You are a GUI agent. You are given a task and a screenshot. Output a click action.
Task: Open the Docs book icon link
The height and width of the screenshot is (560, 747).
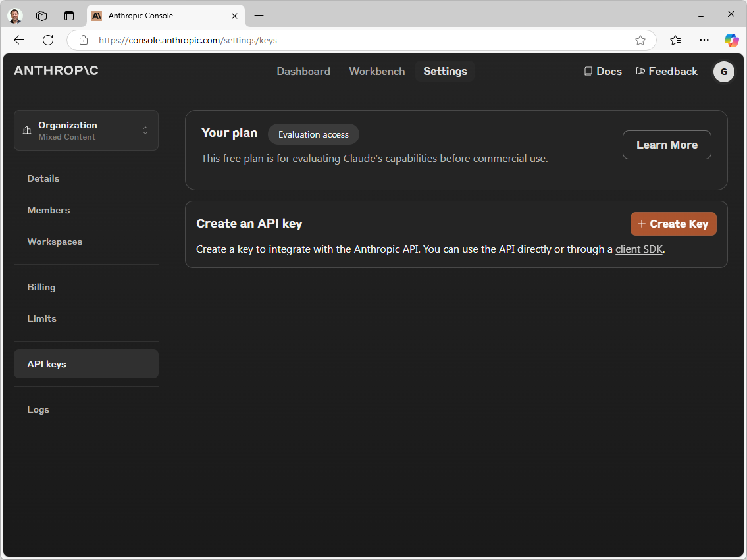[x=588, y=72]
